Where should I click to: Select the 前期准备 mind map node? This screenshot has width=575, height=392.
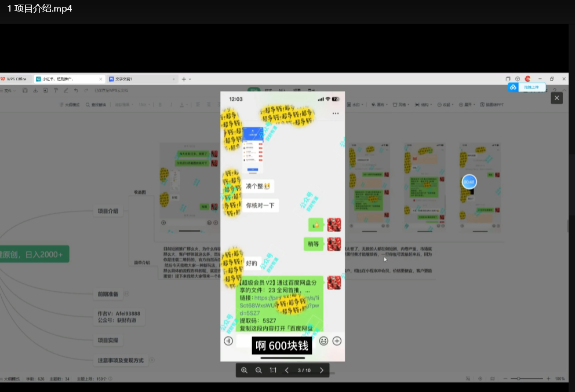click(108, 294)
